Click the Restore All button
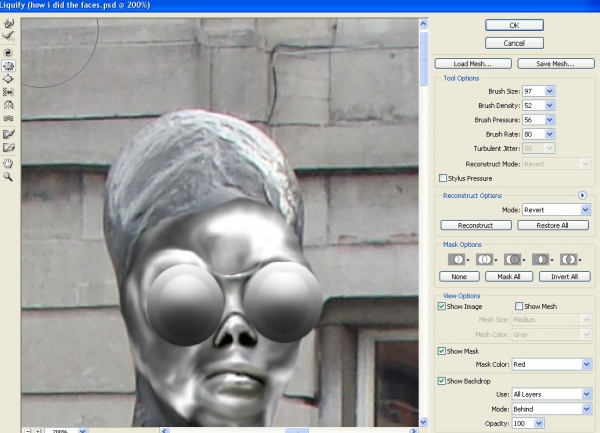600x433 pixels. (x=553, y=225)
